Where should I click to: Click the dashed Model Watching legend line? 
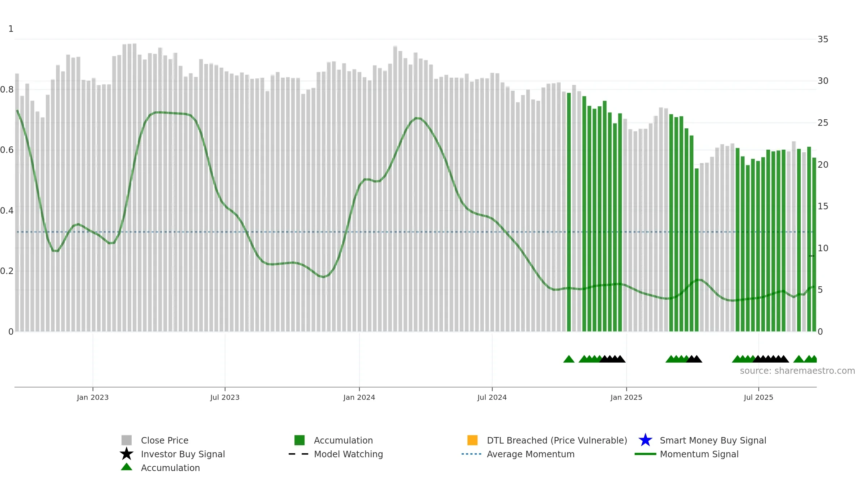(298, 454)
